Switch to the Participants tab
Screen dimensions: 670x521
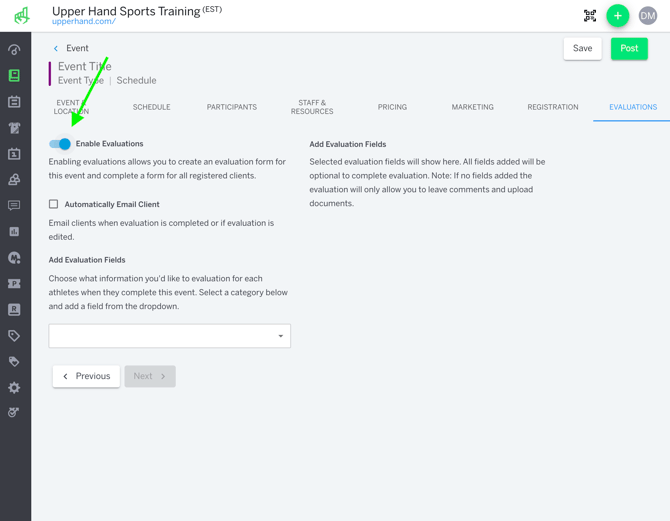point(231,107)
